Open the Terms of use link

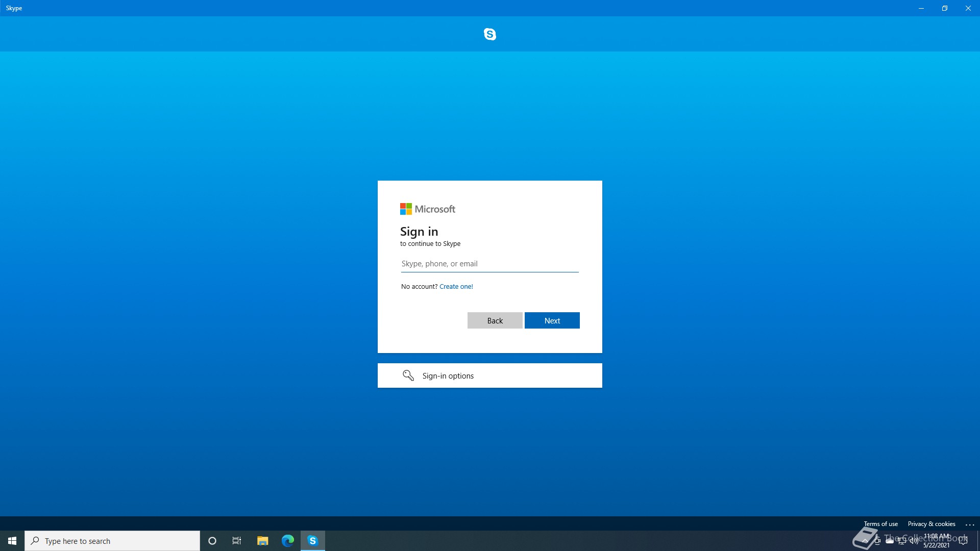[x=881, y=524]
